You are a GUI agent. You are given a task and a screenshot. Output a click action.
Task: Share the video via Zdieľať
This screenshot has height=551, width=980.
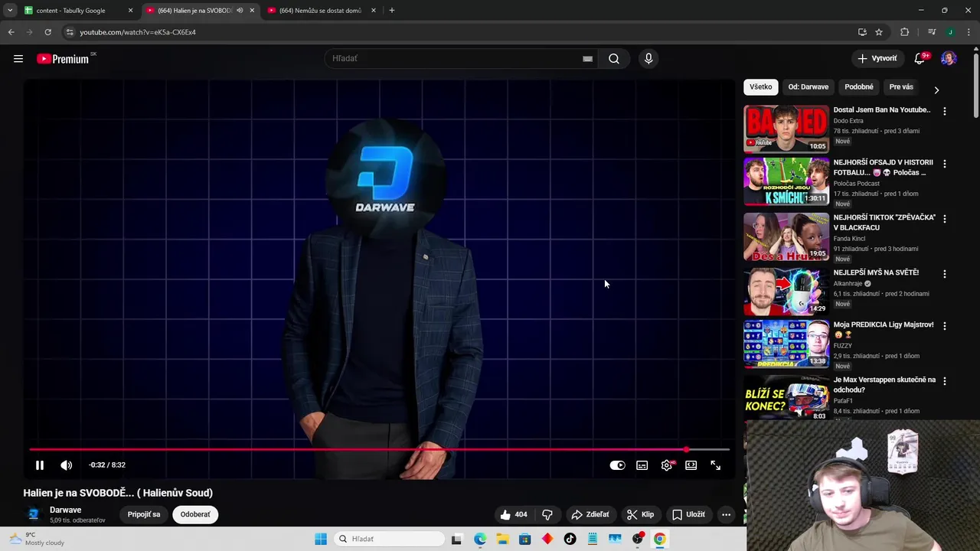pyautogui.click(x=590, y=514)
